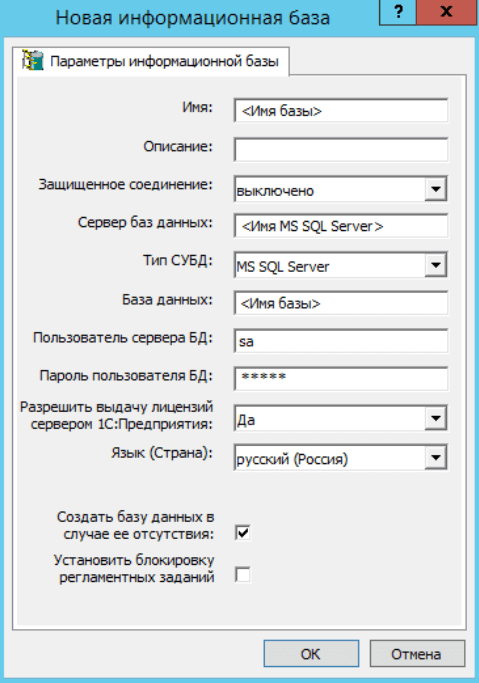The image size is (479, 683).
Task: Click the database user field containing sa
Action: click(x=341, y=341)
